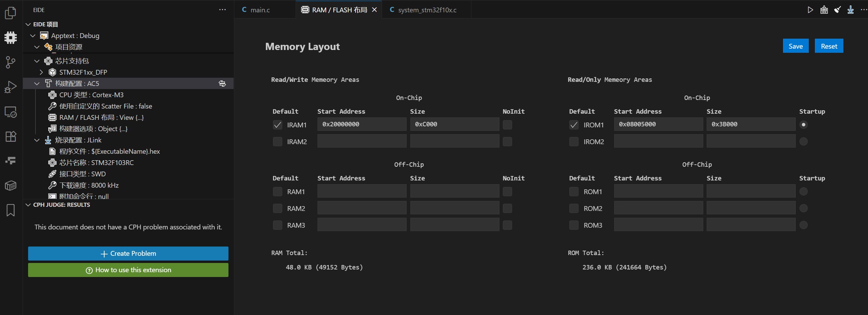Expand the STM32F1xx_DFP package node
The height and width of the screenshot is (315, 868).
tap(41, 72)
